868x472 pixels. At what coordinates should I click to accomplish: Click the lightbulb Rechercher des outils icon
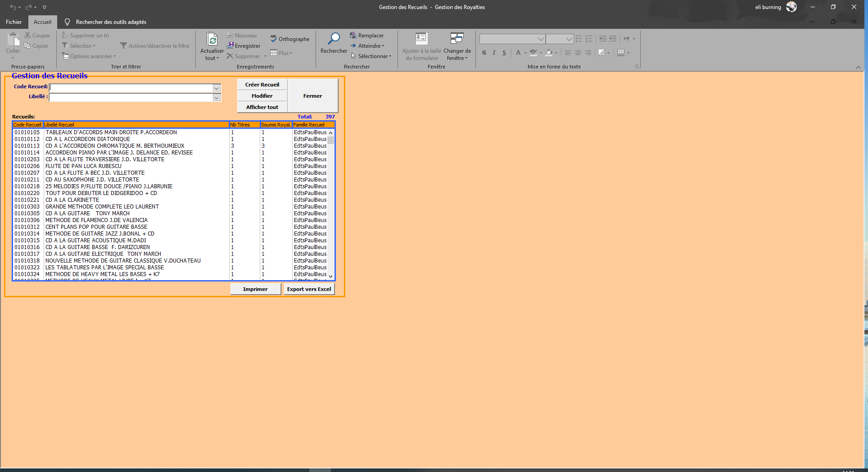(67, 22)
